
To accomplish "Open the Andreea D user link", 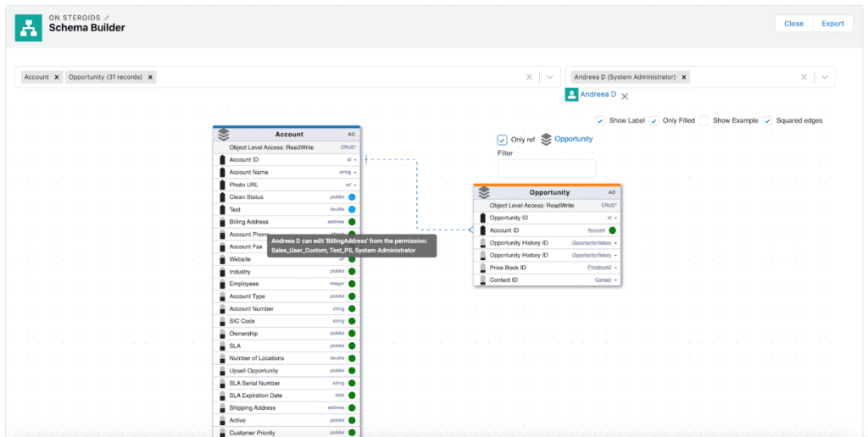I will pyautogui.click(x=598, y=95).
